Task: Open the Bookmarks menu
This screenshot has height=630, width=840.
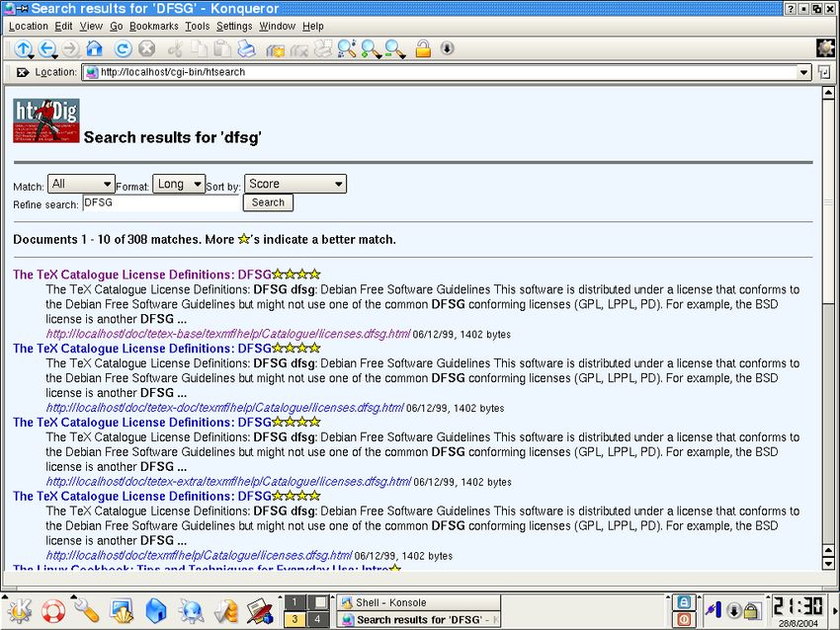Action: click(x=153, y=26)
